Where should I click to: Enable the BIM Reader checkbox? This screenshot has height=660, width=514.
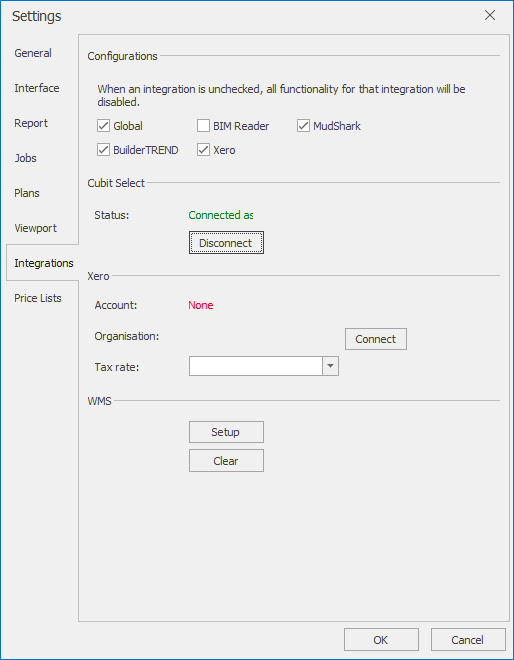[203, 126]
